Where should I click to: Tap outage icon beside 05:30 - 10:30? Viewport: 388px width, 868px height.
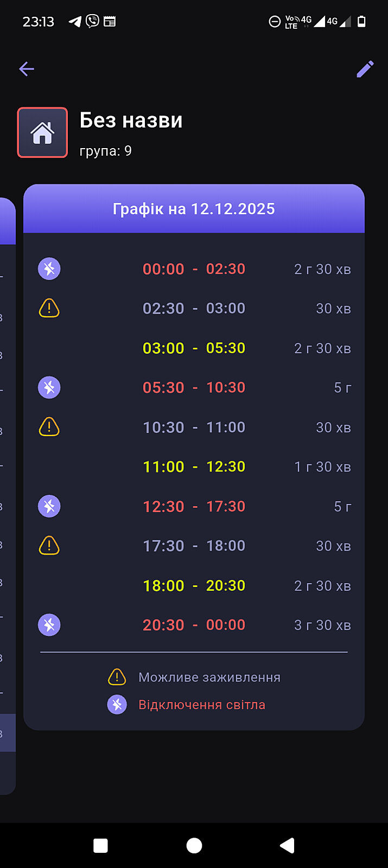[49, 387]
